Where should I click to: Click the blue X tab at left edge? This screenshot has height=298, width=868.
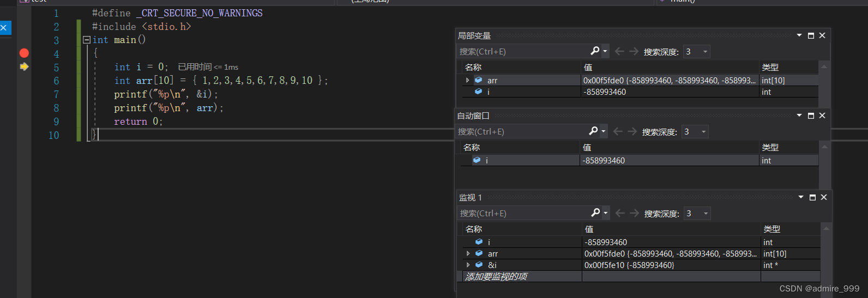(4, 27)
